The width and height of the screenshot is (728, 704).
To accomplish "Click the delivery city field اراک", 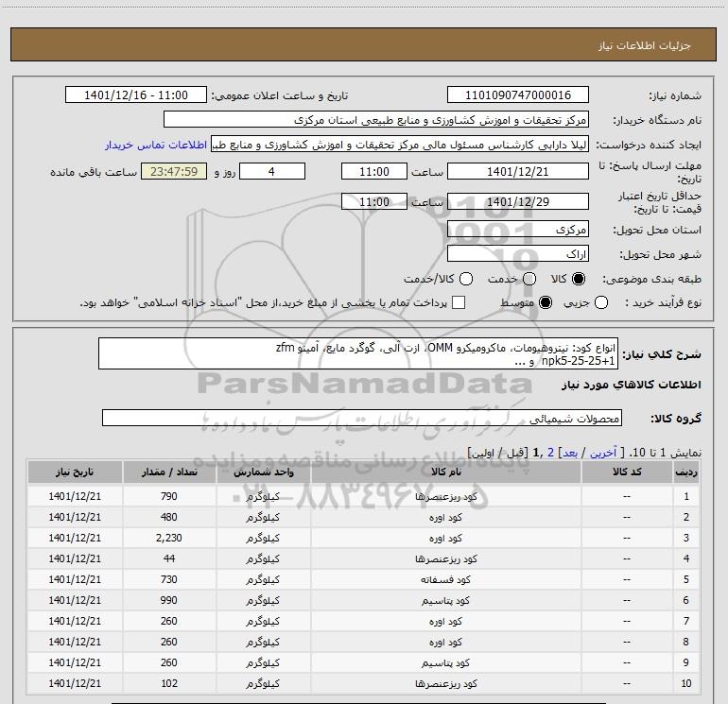I will (x=518, y=254).
